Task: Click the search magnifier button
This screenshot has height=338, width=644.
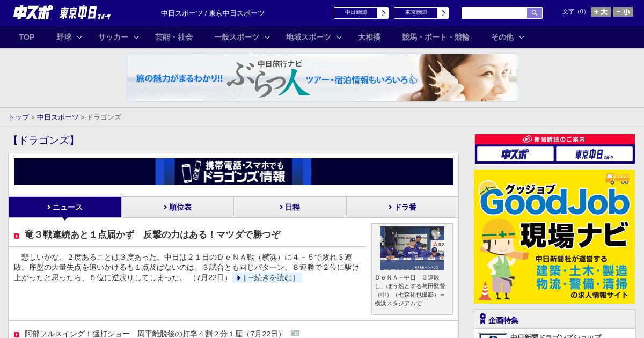Action: (535, 13)
